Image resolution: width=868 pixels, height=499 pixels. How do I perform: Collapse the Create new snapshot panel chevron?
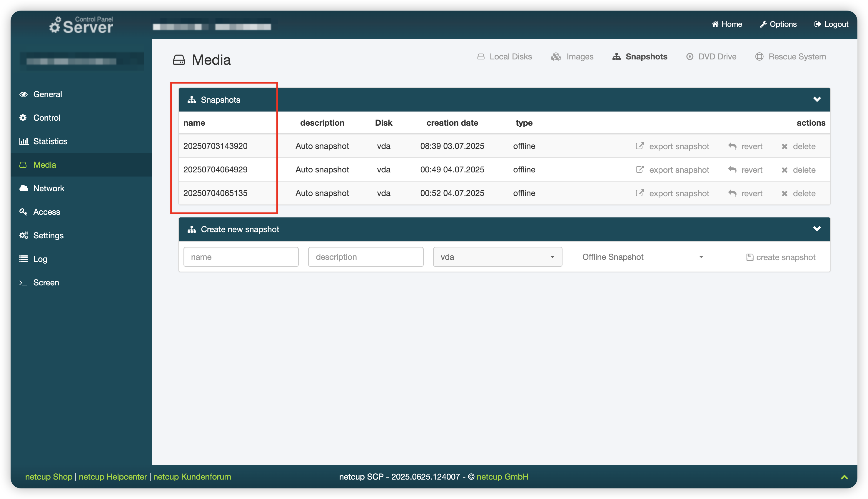817,229
